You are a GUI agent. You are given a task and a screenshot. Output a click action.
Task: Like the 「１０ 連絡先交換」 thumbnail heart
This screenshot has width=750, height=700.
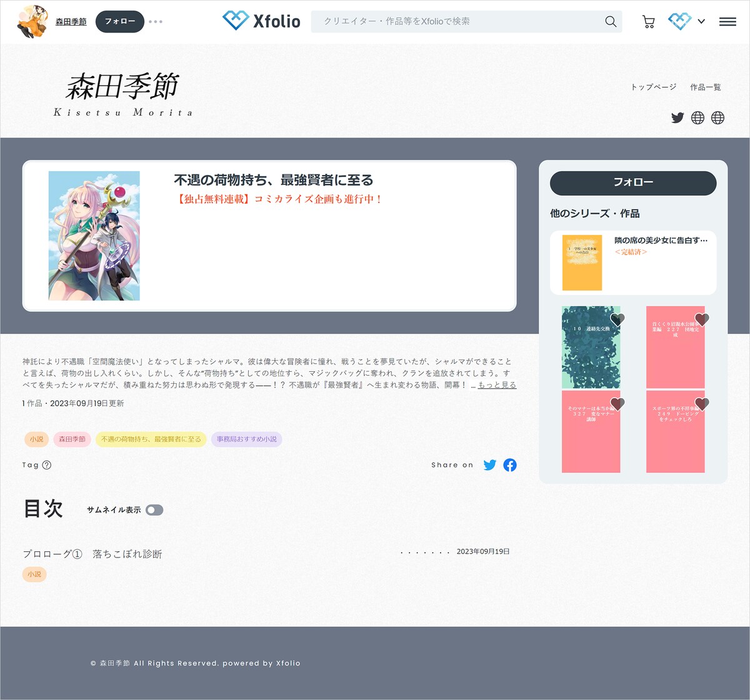pyautogui.click(x=617, y=319)
